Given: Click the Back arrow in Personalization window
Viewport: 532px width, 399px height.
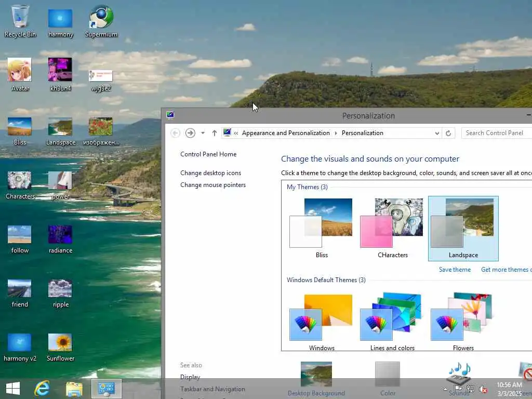Looking at the screenshot, I should tap(176, 133).
